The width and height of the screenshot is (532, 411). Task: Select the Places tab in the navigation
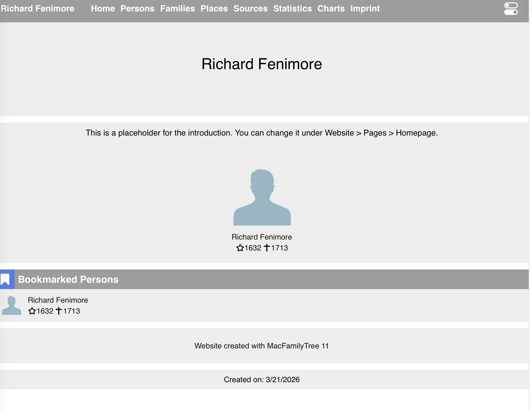point(214,8)
